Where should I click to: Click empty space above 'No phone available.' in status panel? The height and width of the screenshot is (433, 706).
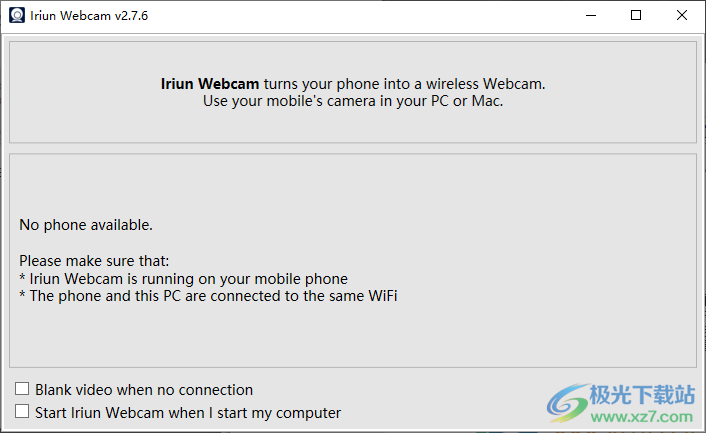(353, 185)
